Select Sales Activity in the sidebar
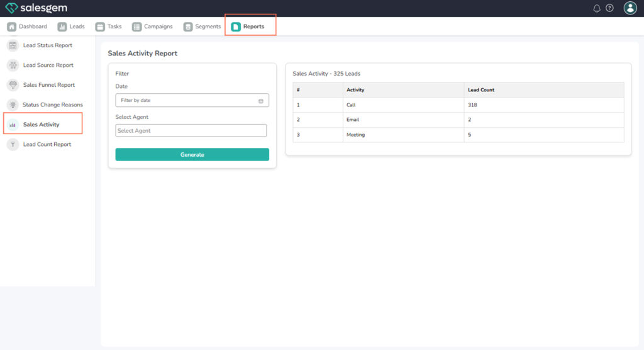This screenshot has height=350, width=644. (41, 125)
